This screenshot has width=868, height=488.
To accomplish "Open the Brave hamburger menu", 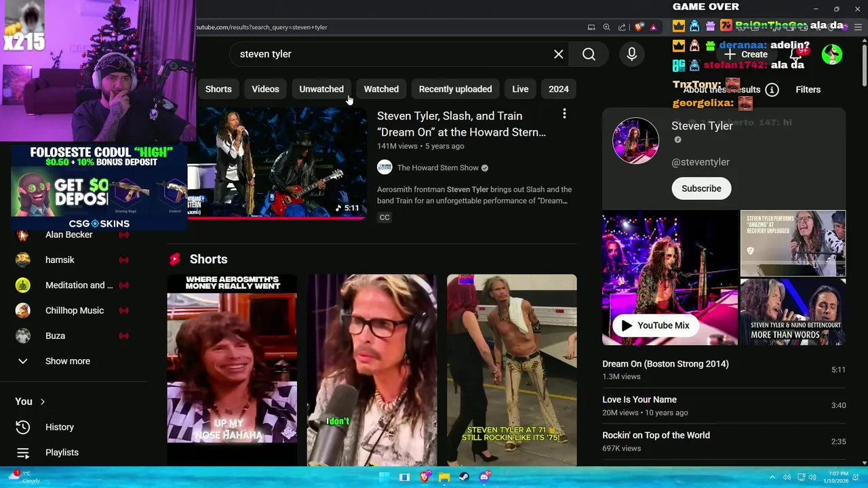I will pyautogui.click(x=859, y=27).
